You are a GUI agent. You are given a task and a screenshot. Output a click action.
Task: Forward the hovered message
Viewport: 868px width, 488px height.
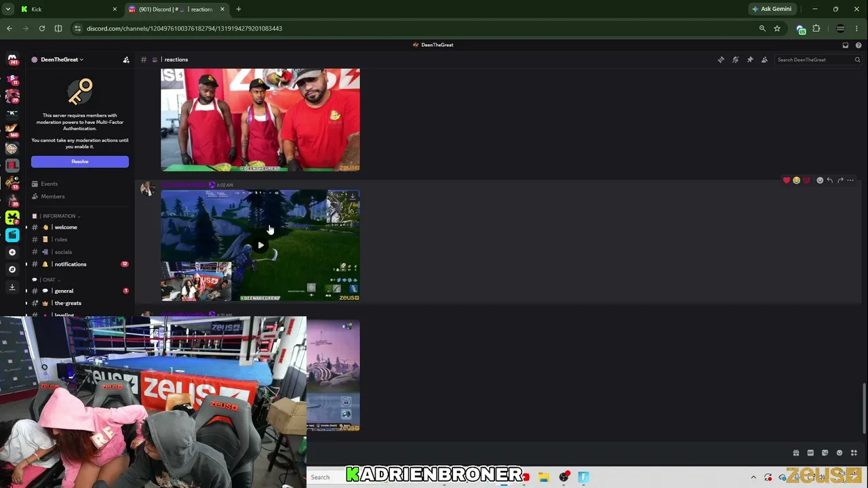point(840,180)
